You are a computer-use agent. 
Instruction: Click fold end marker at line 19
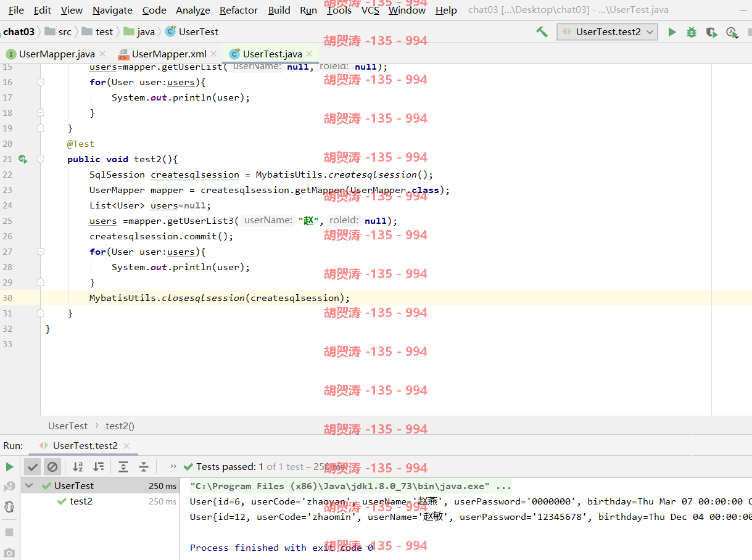coord(41,128)
